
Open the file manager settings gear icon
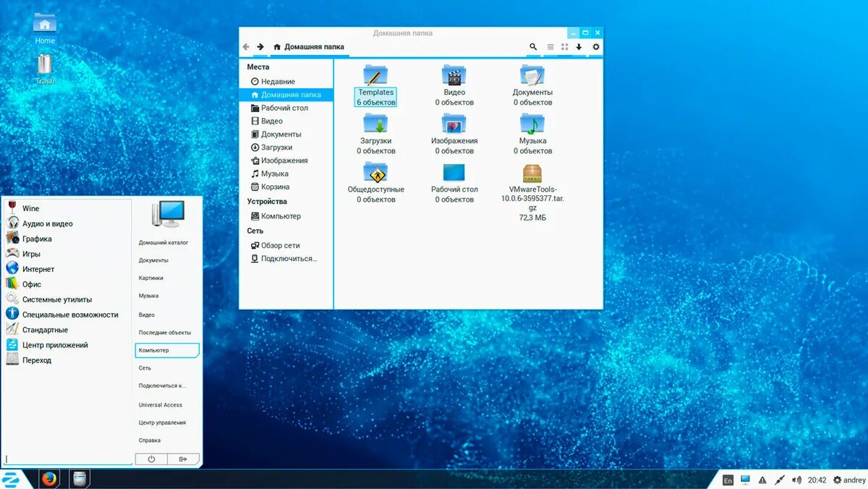[x=595, y=46]
